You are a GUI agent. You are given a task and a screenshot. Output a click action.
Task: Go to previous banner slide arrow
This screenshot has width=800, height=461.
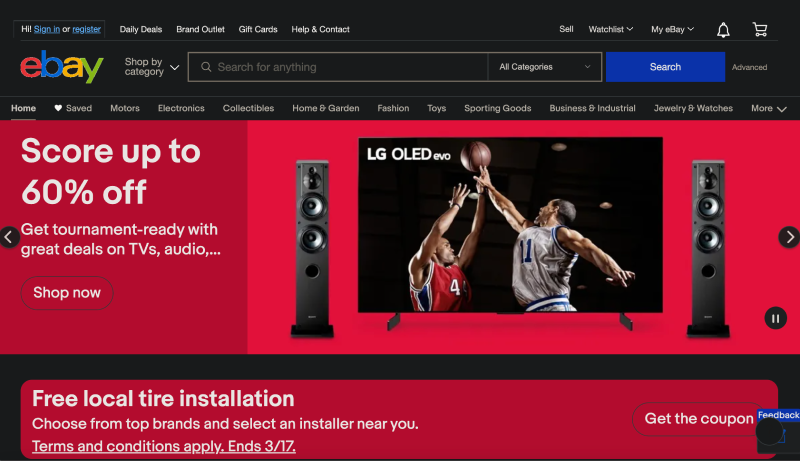[x=9, y=237]
